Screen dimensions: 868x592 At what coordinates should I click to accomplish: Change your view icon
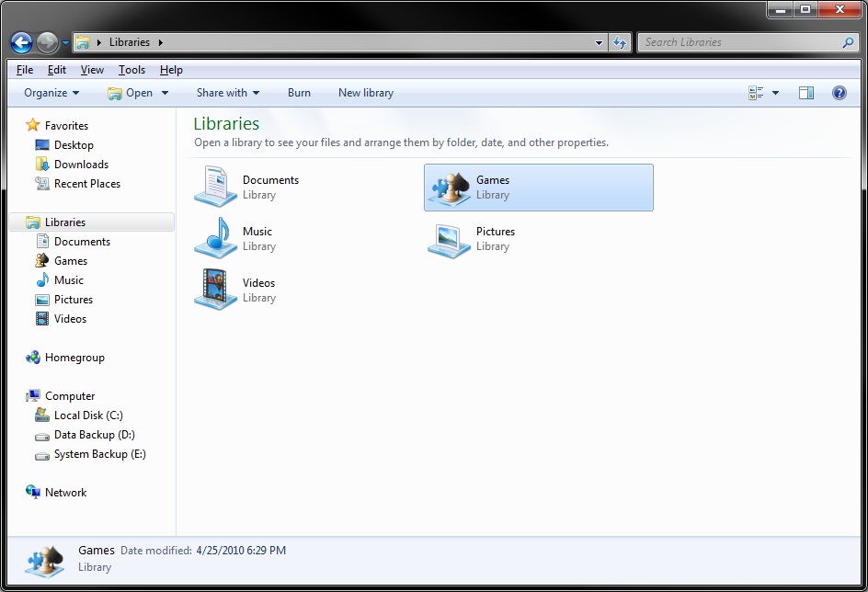click(756, 93)
